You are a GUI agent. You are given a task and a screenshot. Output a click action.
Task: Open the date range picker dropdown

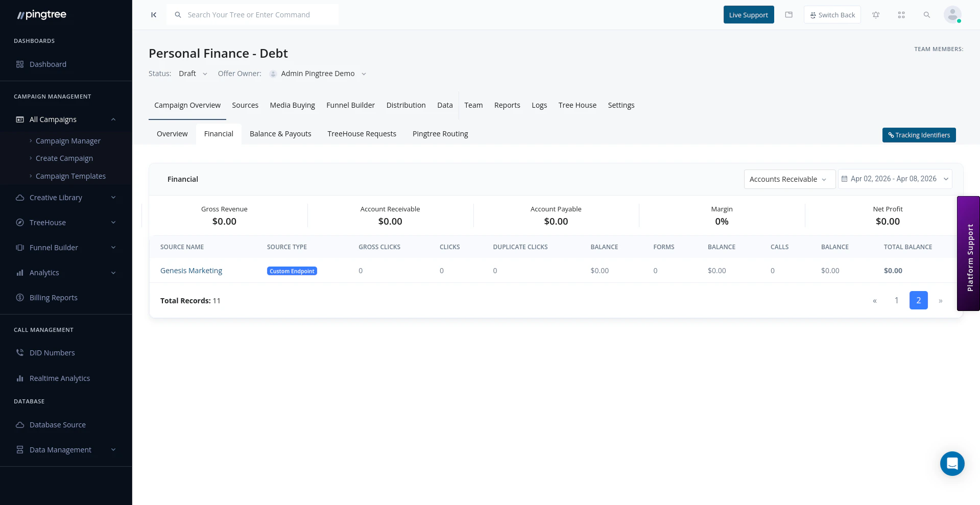[895, 179]
